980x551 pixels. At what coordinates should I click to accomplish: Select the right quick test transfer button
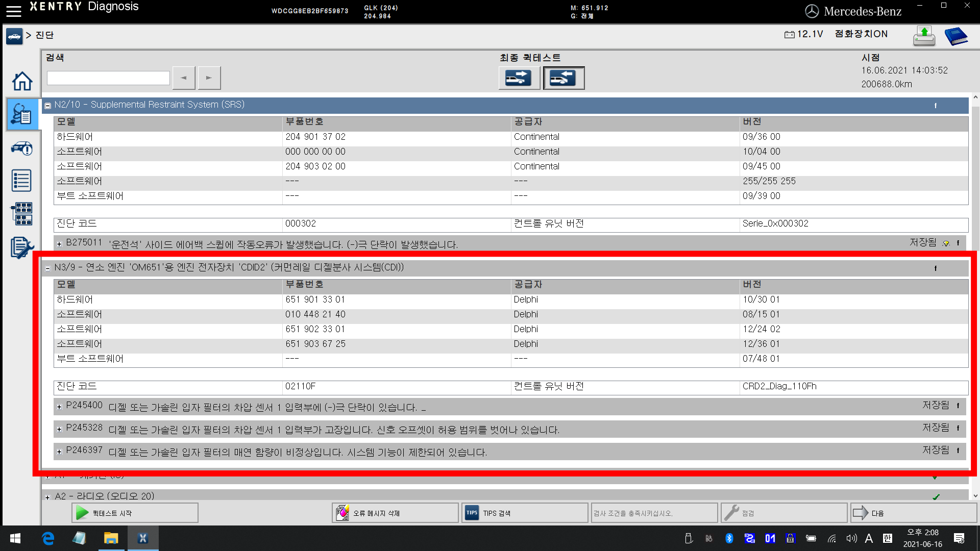[x=563, y=78]
